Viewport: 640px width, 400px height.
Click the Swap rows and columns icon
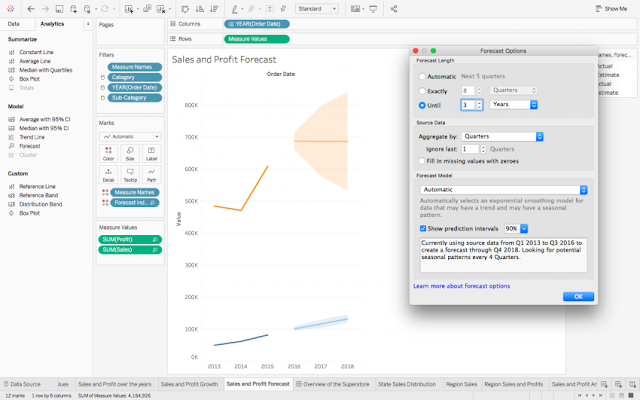(x=185, y=9)
